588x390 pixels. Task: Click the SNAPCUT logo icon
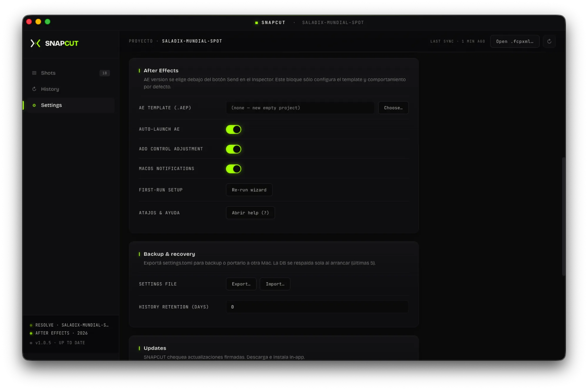pyautogui.click(x=36, y=43)
